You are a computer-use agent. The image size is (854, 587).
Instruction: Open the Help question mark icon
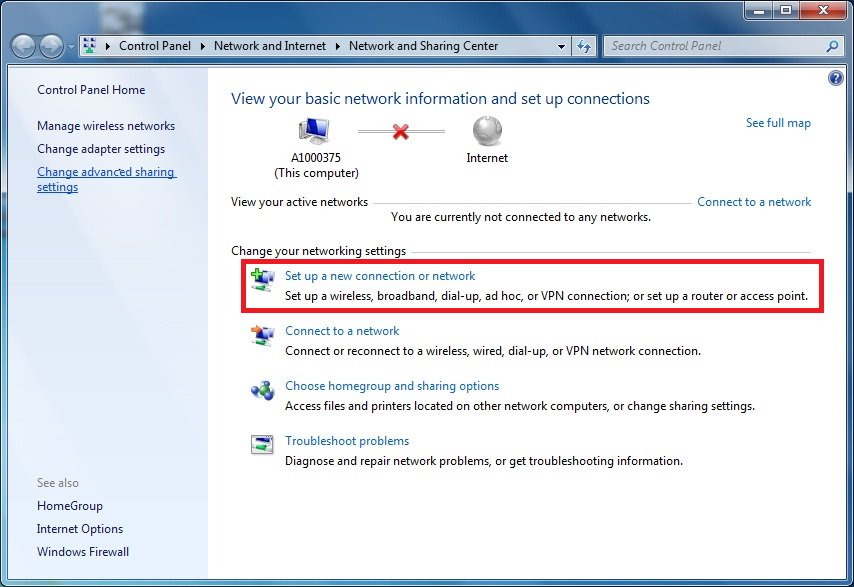click(x=836, y=78)
